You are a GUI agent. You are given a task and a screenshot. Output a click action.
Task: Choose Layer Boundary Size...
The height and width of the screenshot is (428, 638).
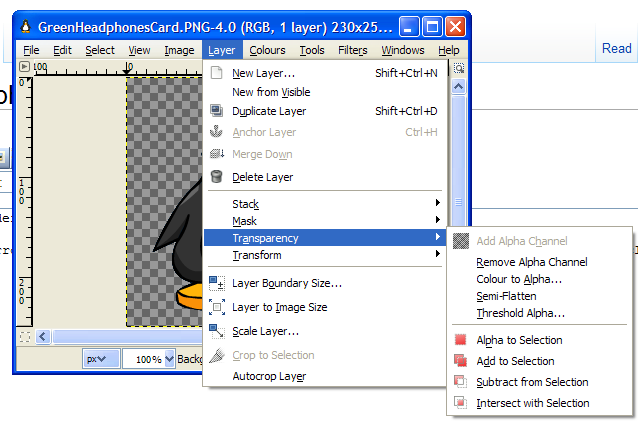325,283
